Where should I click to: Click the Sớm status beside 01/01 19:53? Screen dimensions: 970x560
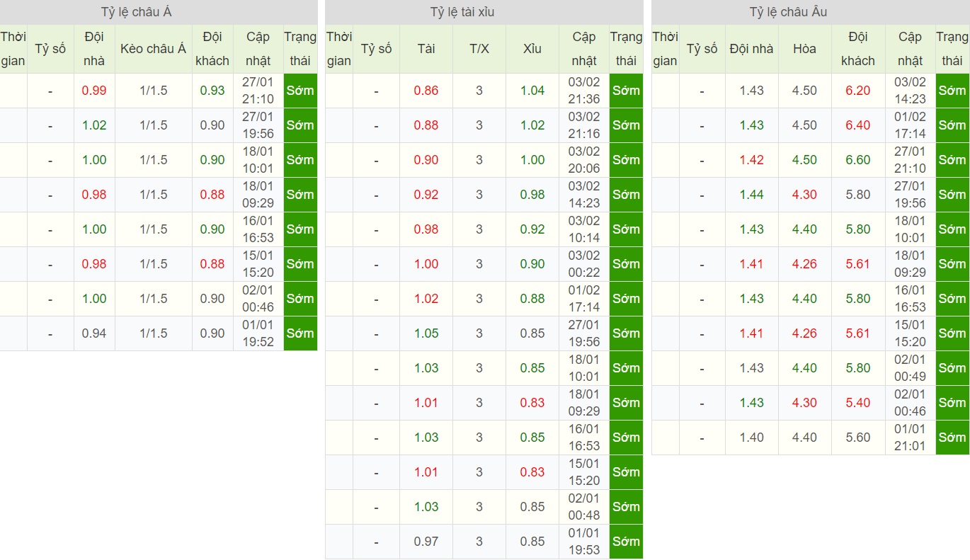[x=626, y=542]
